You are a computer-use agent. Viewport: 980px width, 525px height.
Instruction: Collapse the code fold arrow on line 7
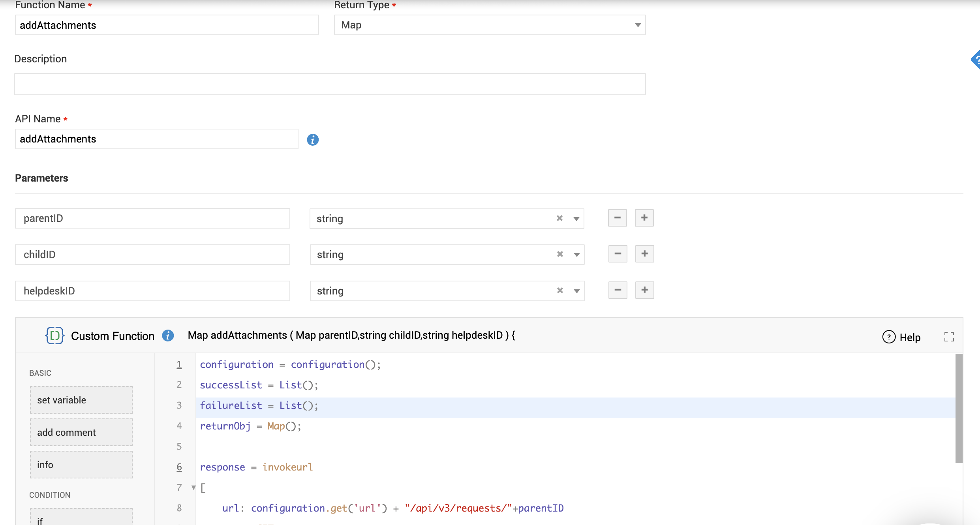193,487
